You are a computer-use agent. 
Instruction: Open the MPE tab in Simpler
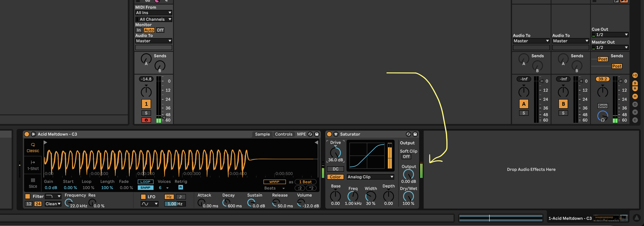[x=301, y=134]
